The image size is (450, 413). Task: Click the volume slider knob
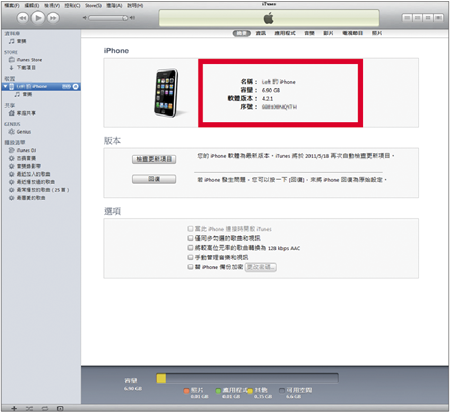pos(125,18)
